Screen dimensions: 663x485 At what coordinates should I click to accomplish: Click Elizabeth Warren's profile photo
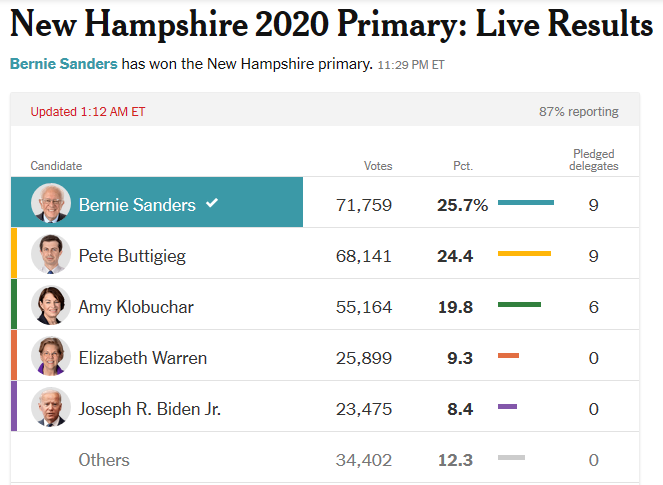tap(50, 357)
